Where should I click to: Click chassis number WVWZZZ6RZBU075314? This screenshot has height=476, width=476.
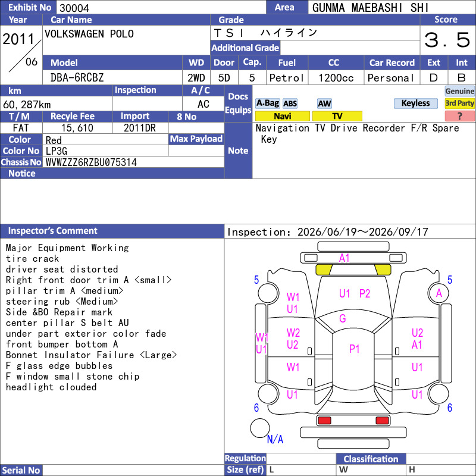click(x=91, y=162)
